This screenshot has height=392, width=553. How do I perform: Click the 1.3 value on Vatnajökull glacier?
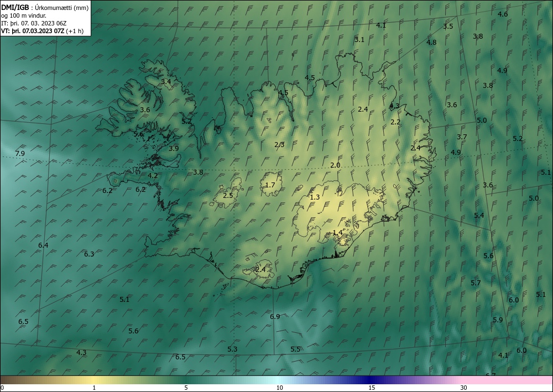click(315, 197)
